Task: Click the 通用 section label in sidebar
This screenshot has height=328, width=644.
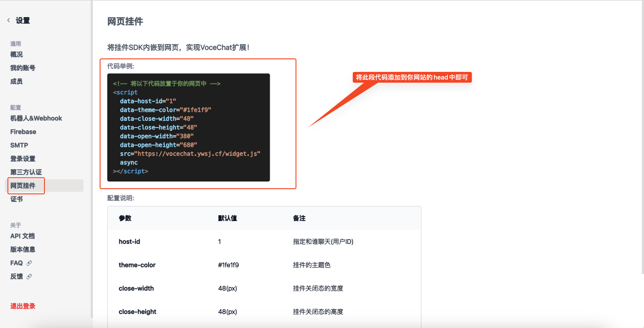Action: coord(16,44)
